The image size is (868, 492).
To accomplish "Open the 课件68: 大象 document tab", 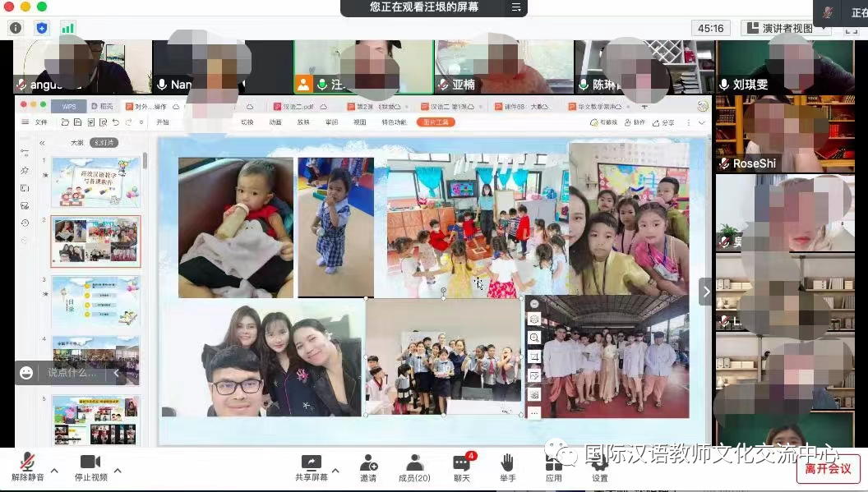I will 522,106.
